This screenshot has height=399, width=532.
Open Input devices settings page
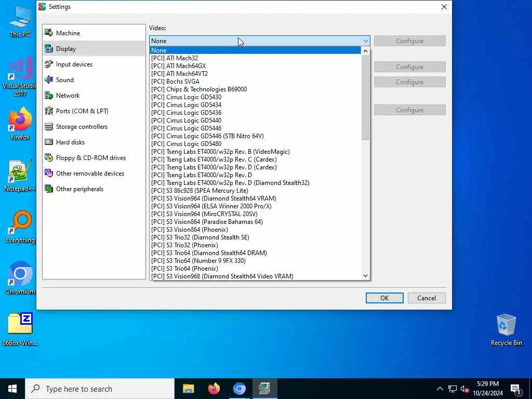point(94,64)
